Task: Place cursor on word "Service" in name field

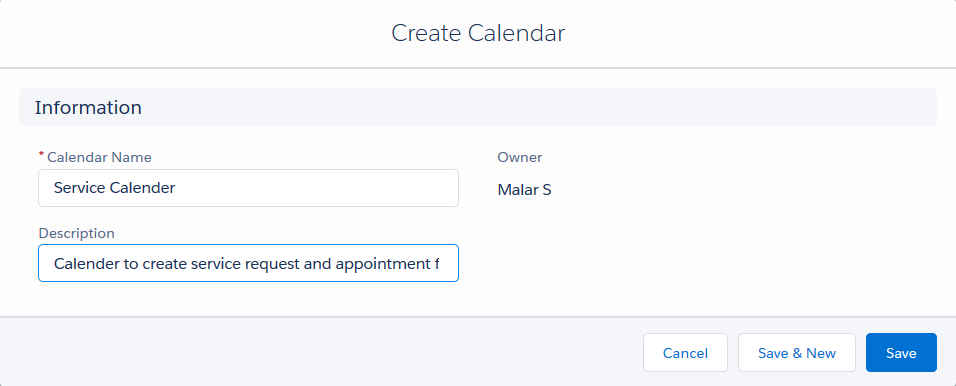Action: click(x=79, y=188)
